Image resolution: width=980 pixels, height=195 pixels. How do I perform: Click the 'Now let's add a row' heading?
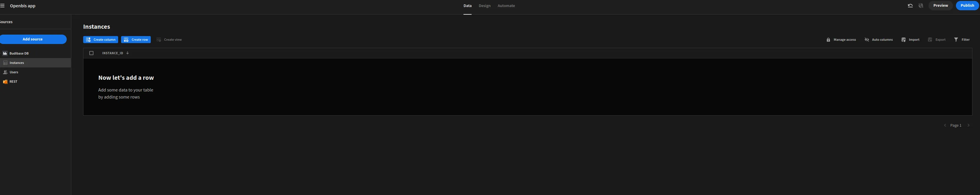tap(126, 78)
